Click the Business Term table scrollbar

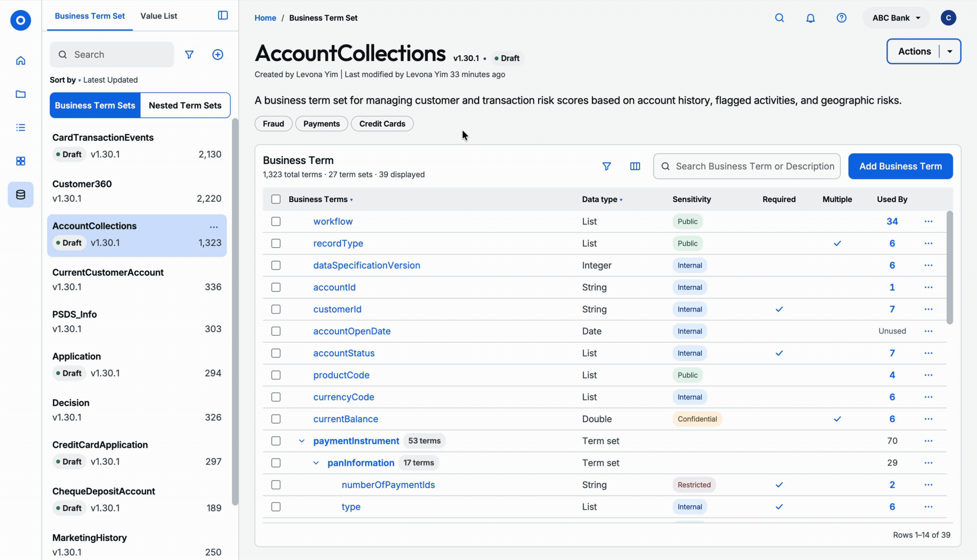(950, 268)
